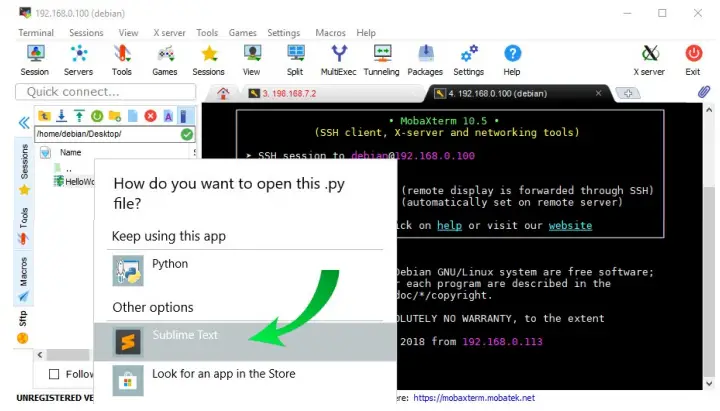Open the Servers toolbar icon
The width and height of the screenshot is (720, 411).
point(79,60)
